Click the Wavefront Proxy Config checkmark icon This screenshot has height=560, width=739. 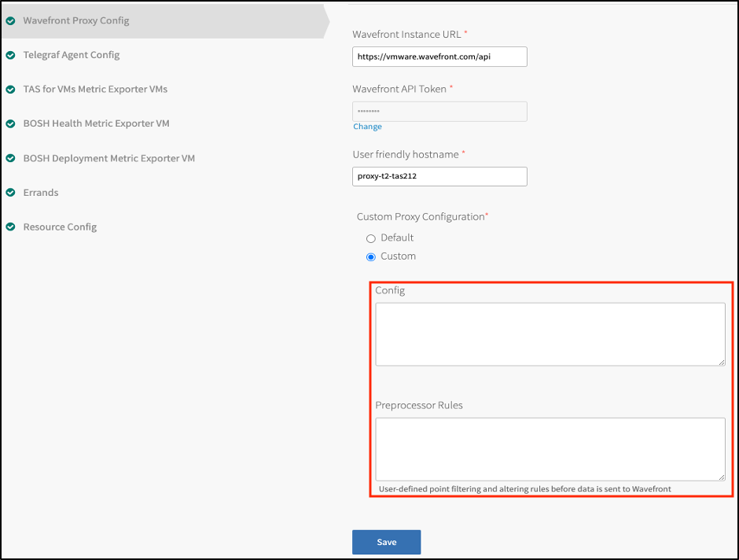10,21
